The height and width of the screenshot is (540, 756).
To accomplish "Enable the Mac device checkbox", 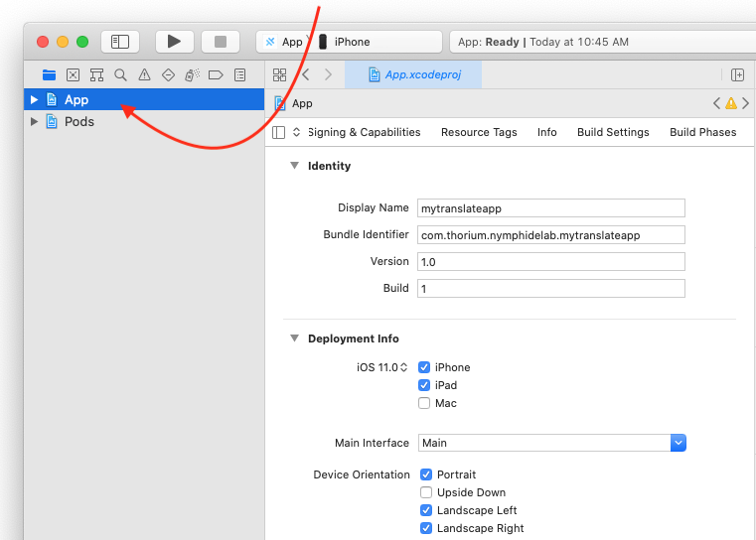I will 424,403.
